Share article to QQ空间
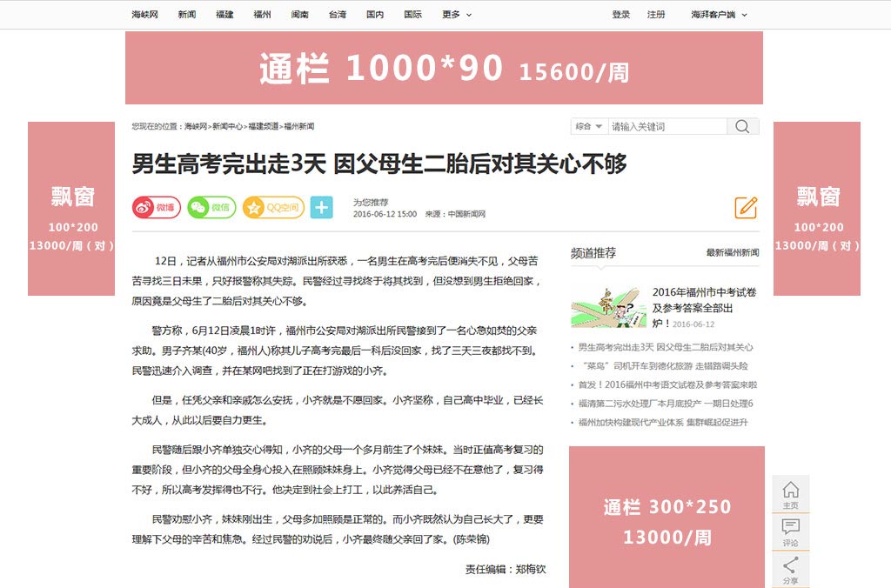This screenshot has height=588, width=891. click(x=273, y=208)
